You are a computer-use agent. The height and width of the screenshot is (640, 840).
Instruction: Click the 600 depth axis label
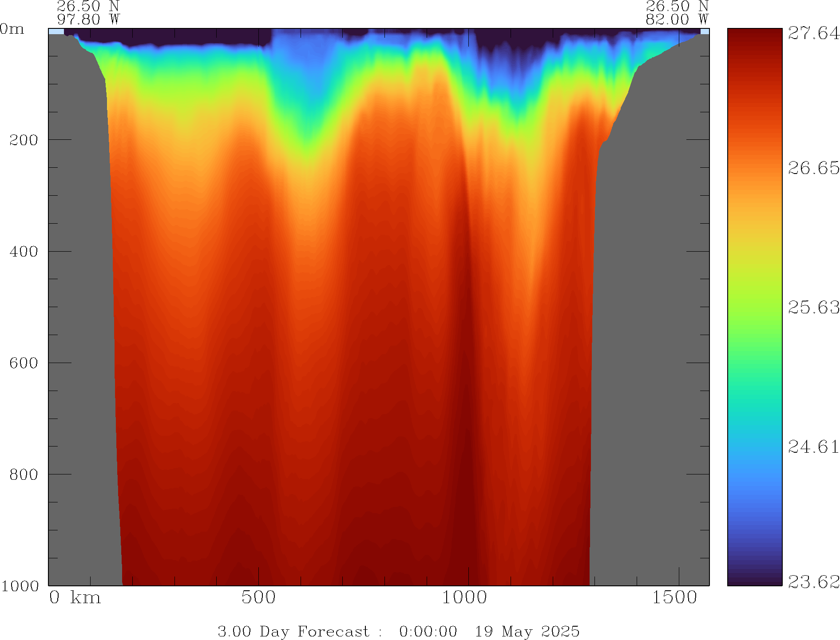pos(24,363)
